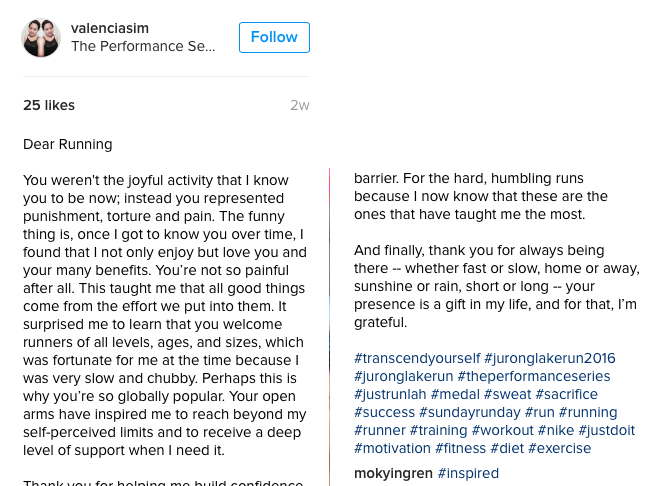The image size is (664, 486).
Task: Click the 2w post timestamp
Action: click(300, 105)
